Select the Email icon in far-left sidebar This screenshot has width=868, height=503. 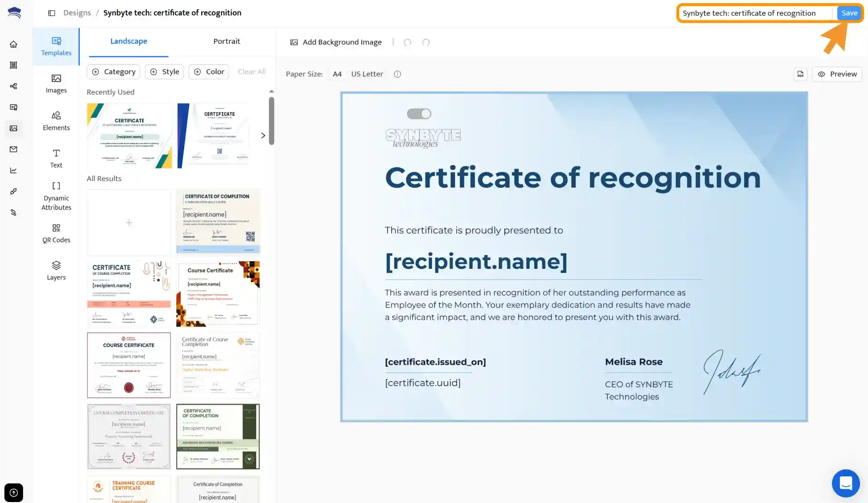click(14, 149)
